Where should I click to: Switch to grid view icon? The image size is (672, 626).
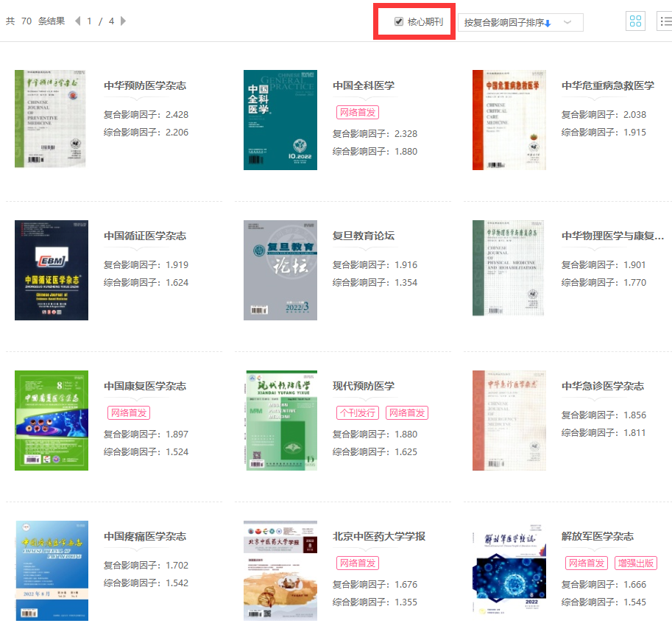635,21
